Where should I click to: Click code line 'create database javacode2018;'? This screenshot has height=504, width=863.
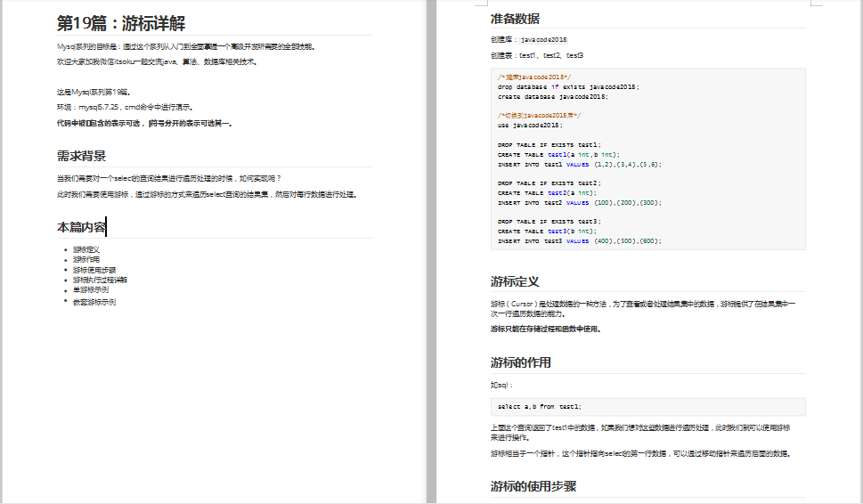pos(553,97)
